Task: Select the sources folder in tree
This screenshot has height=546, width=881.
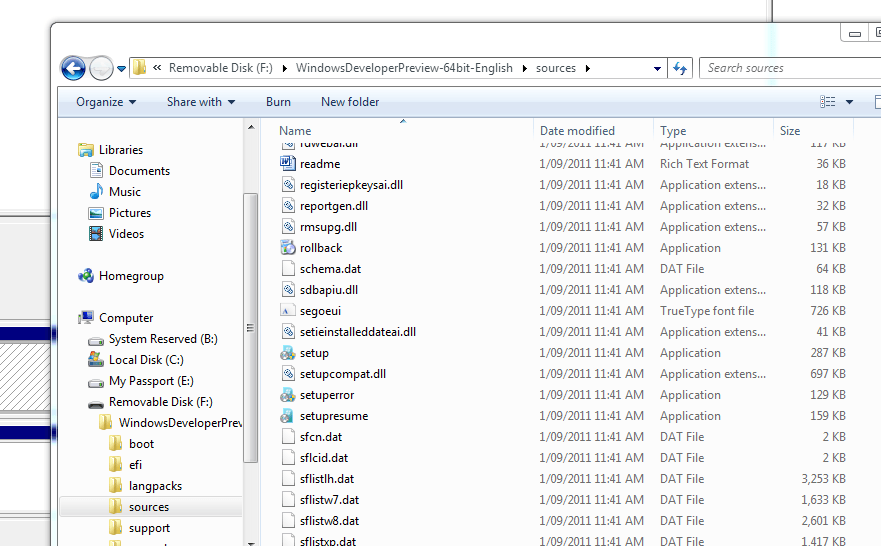Action: coord(148,507)
